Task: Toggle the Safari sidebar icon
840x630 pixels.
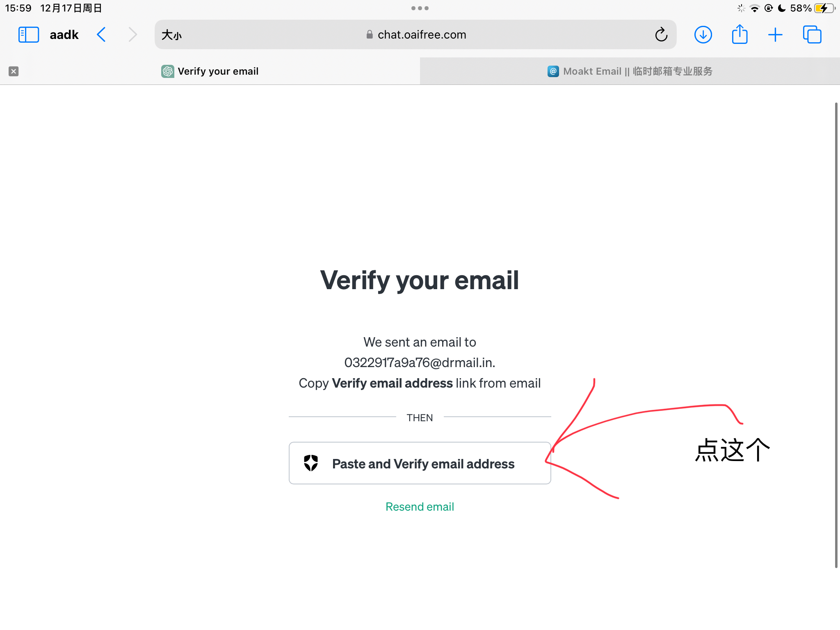Action: click(x=29, y=35)
